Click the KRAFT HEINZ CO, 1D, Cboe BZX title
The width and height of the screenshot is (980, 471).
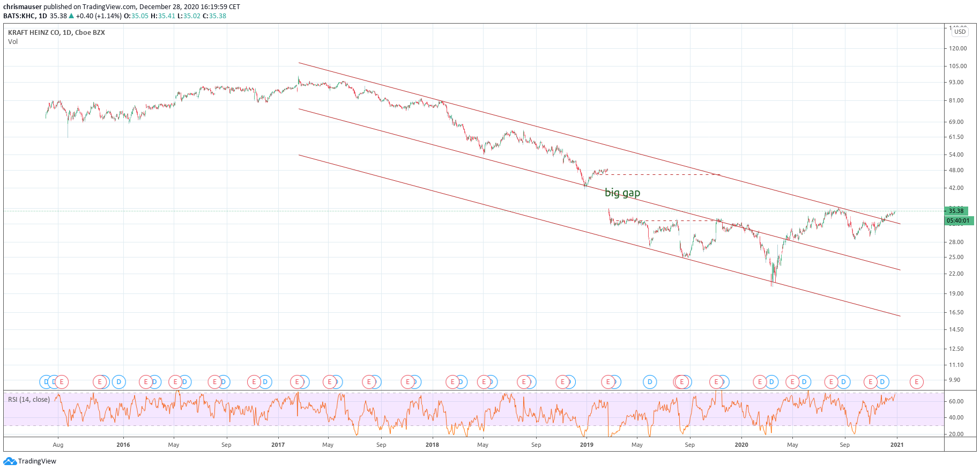point(56,33)
